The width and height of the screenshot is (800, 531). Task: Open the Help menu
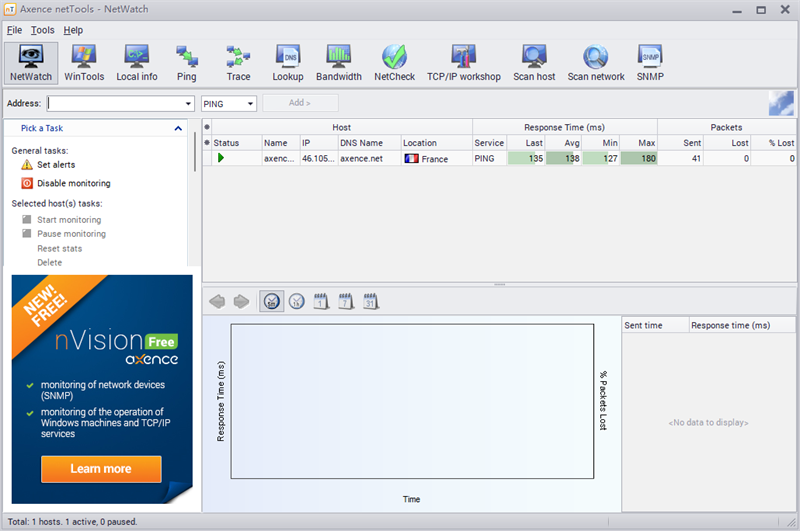tap(73, 30)
